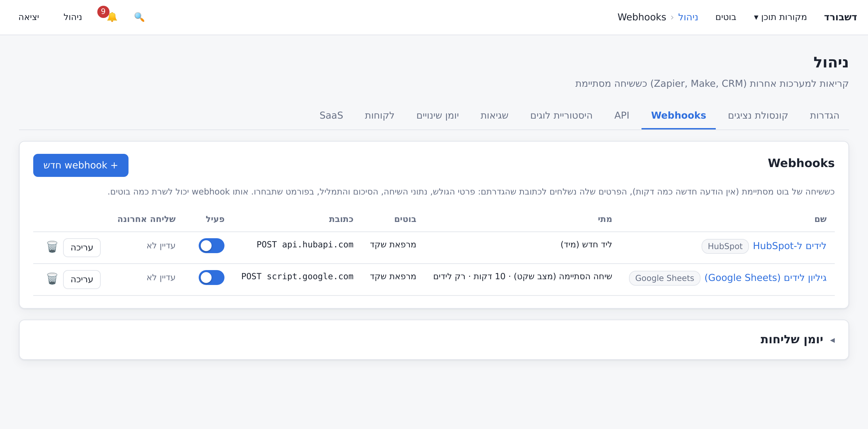Delete the Google Sheets webhook trash icon

click(52, 279)
